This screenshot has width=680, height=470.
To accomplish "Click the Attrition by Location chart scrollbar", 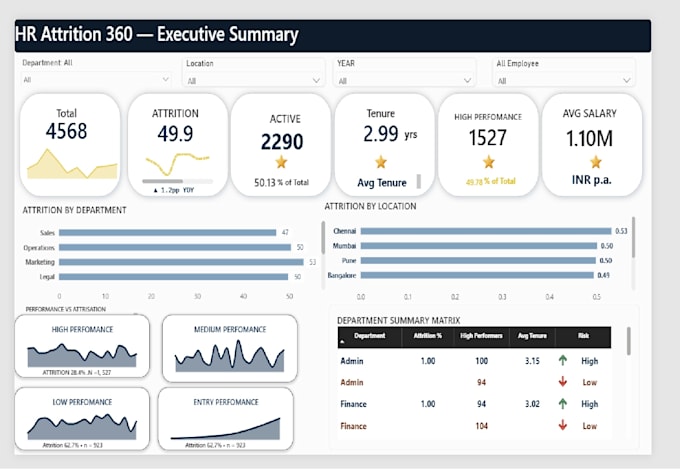I will 634,237.
